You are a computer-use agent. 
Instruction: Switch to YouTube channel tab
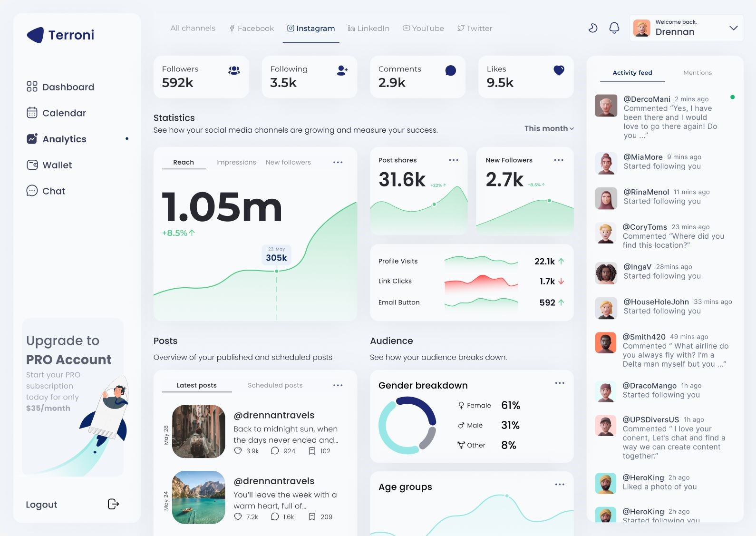(x=423, y=28)
